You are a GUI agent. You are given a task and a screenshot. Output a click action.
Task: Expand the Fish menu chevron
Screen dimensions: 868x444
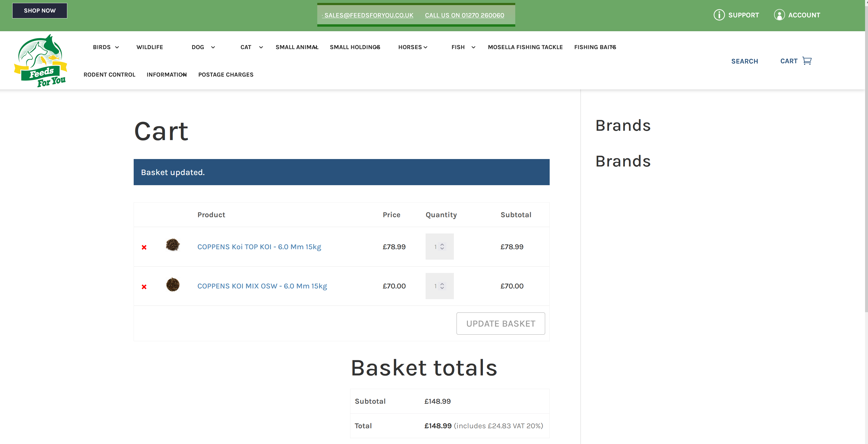(x=473, y=47)
